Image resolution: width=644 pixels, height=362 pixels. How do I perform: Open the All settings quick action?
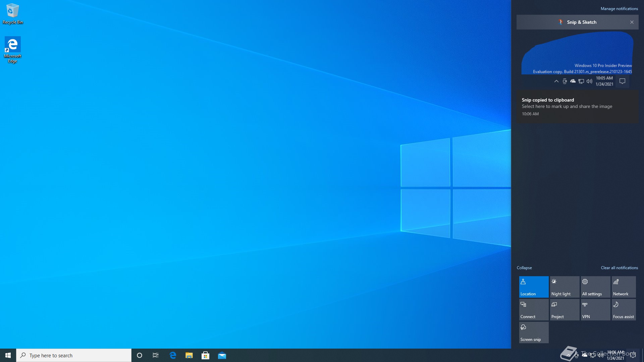point(595,287)
